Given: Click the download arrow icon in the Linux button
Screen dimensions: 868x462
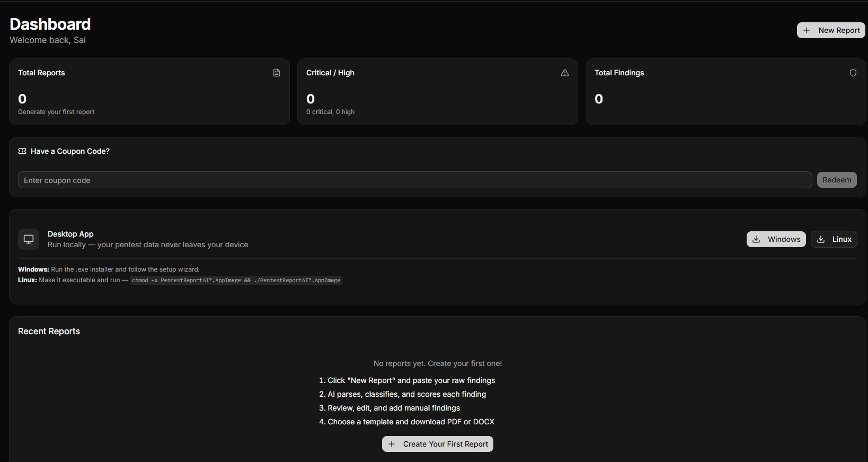Looking at the screenshot, I should (821, 239).
